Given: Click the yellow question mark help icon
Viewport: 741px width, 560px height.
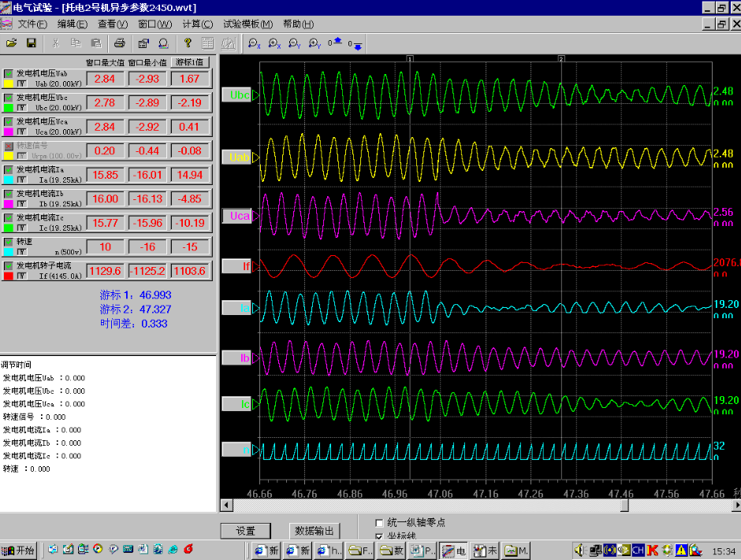Looking at the screenshot, I should point(188,43).
